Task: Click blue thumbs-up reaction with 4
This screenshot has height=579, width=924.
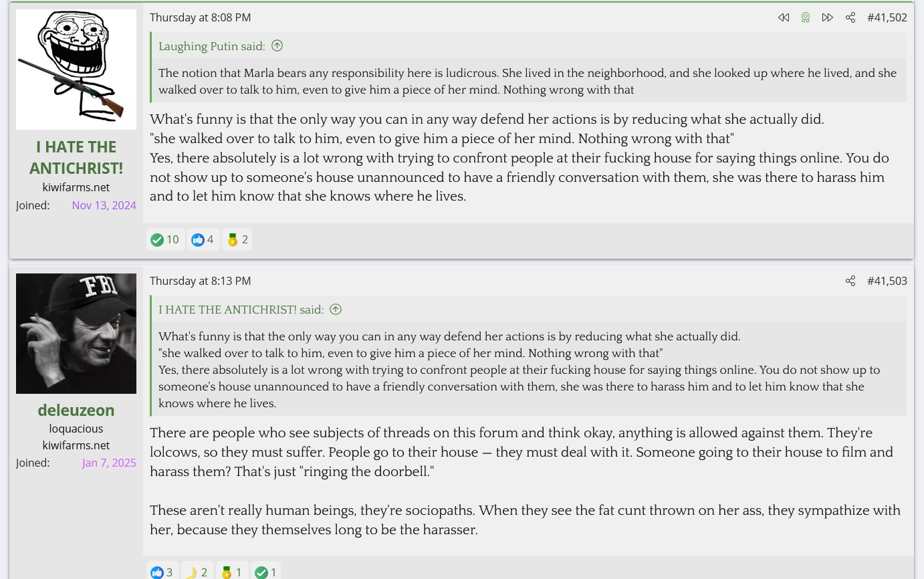Action: click(x=203, y=239)
